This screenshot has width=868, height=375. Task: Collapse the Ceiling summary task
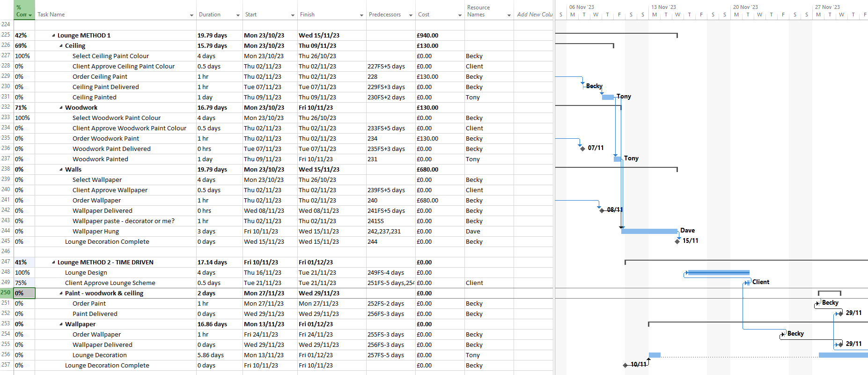pos(61,46)
